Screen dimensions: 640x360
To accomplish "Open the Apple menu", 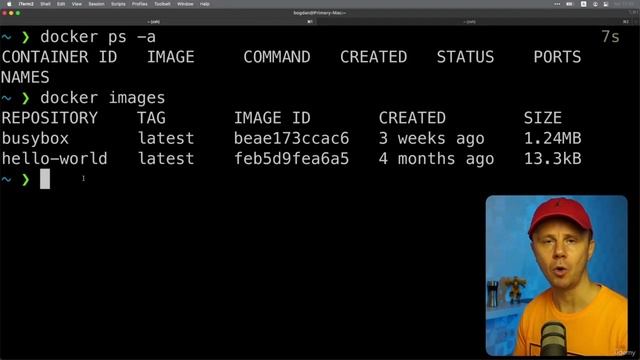I will pyautogui.click(x=9, y=4).
